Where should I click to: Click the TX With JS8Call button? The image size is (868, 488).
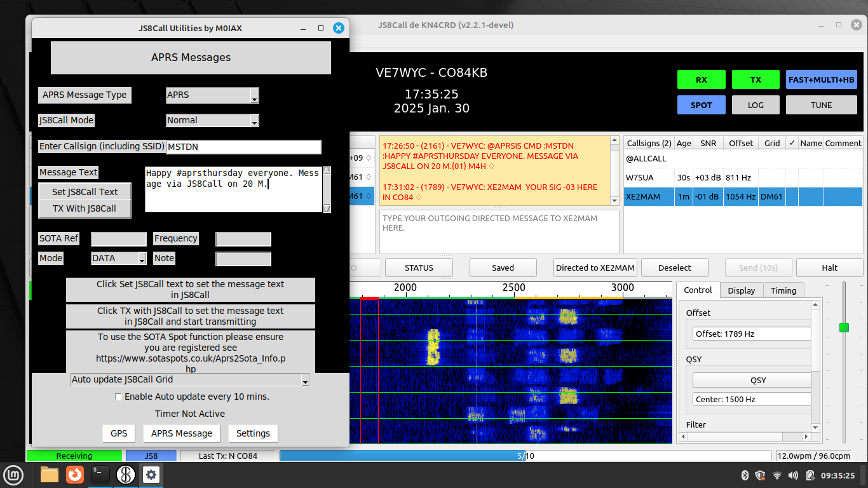tap(85, 208)
